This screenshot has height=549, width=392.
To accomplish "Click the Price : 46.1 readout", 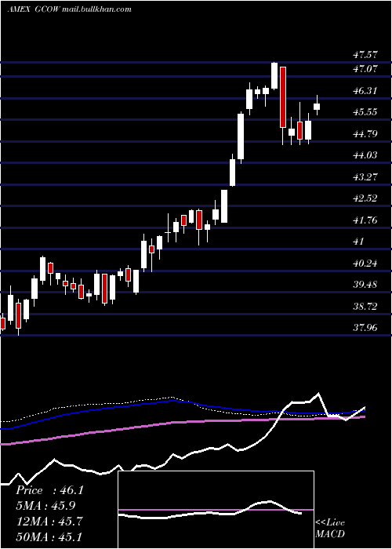I will click(49, 490).
